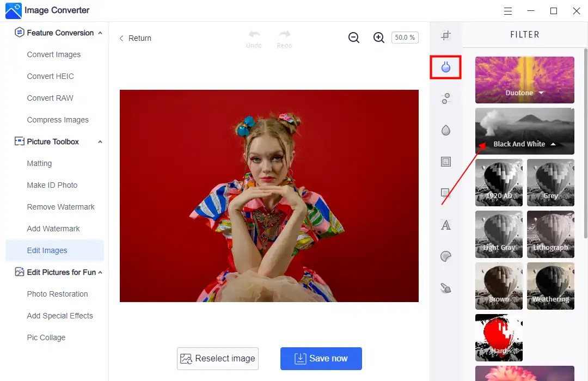Open Pic Collage
Image resolution: width=588 pixels, height=381 pixels.
pyautogui.click(x=46, y=337)
